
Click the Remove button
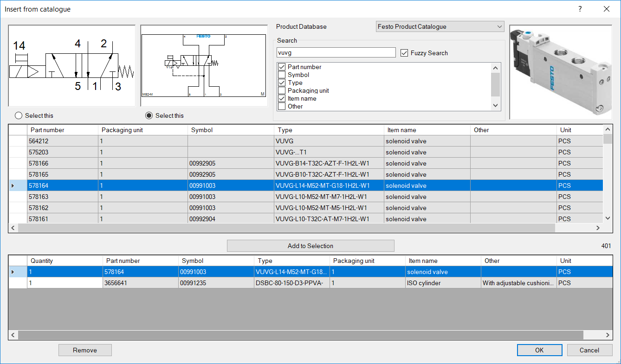(85, 350)
